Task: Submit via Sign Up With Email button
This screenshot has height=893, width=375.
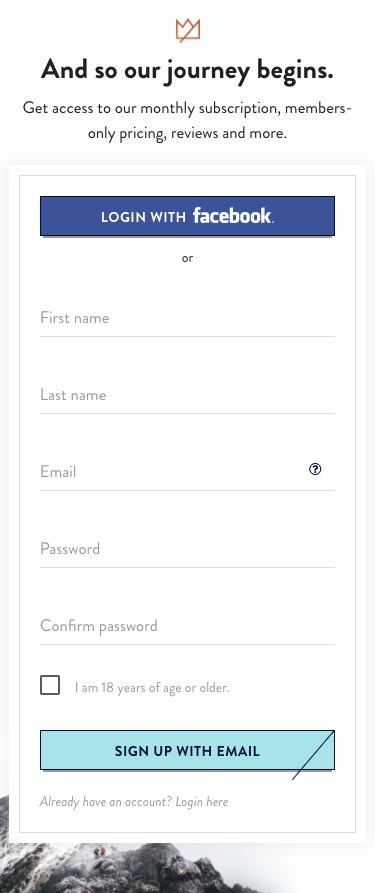Action: click(x=188, y=750)
